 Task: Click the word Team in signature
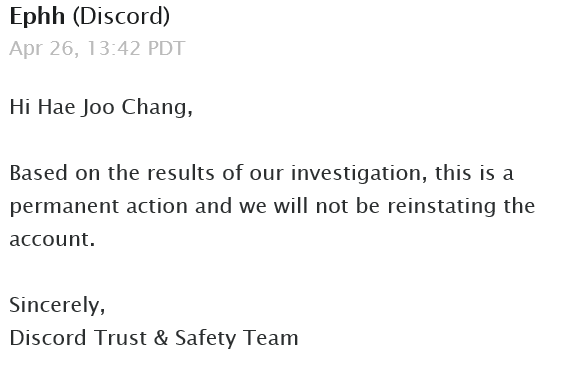tap(271, 338)
